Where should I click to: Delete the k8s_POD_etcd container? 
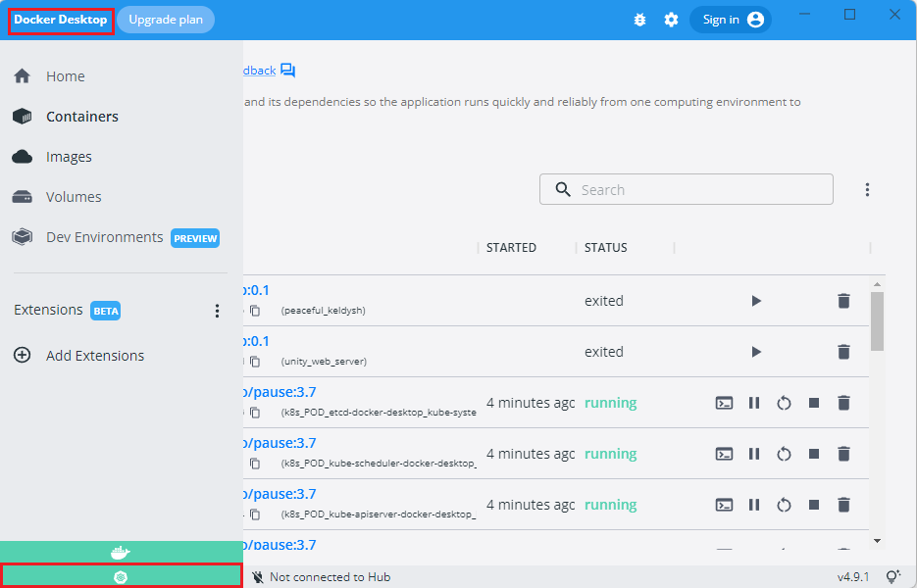tap(843, 404)
